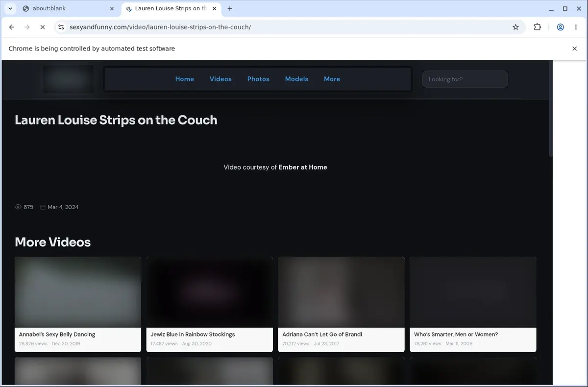
Task: Click the views eye icon beside 875
Action: coord(18,207)
